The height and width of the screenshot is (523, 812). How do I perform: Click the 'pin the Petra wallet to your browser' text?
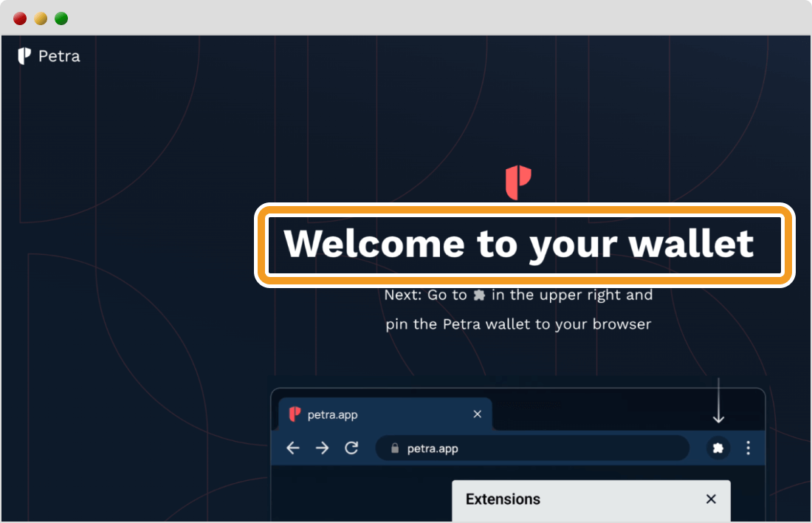click(518, 324)
